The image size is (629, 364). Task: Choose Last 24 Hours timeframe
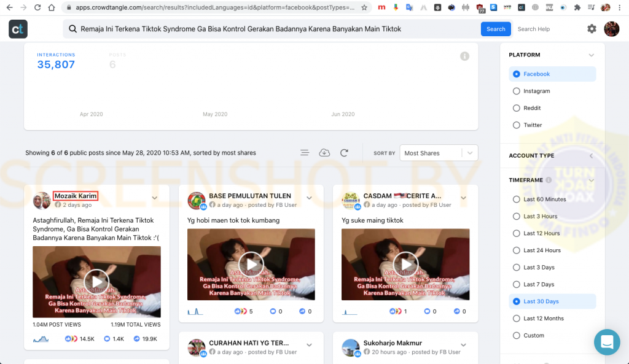click(x=516, y=250)
